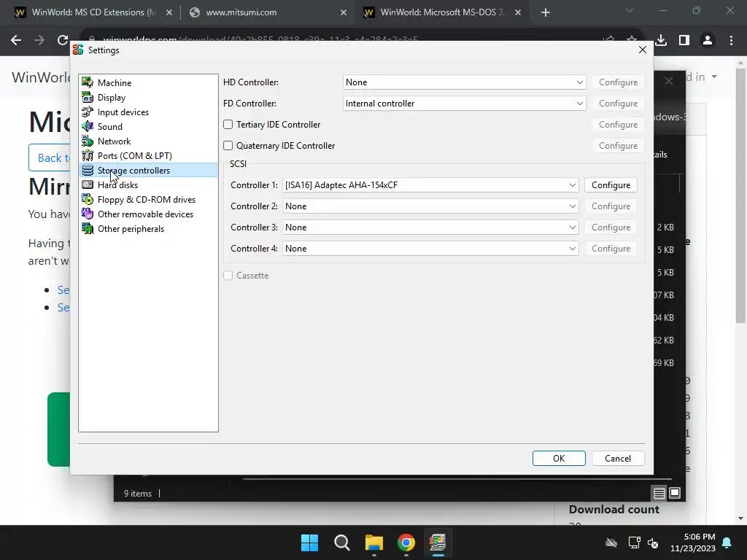This screenshot has height=560, width=747.
Task: Open a new browser tab
Action: coord(546,12)
